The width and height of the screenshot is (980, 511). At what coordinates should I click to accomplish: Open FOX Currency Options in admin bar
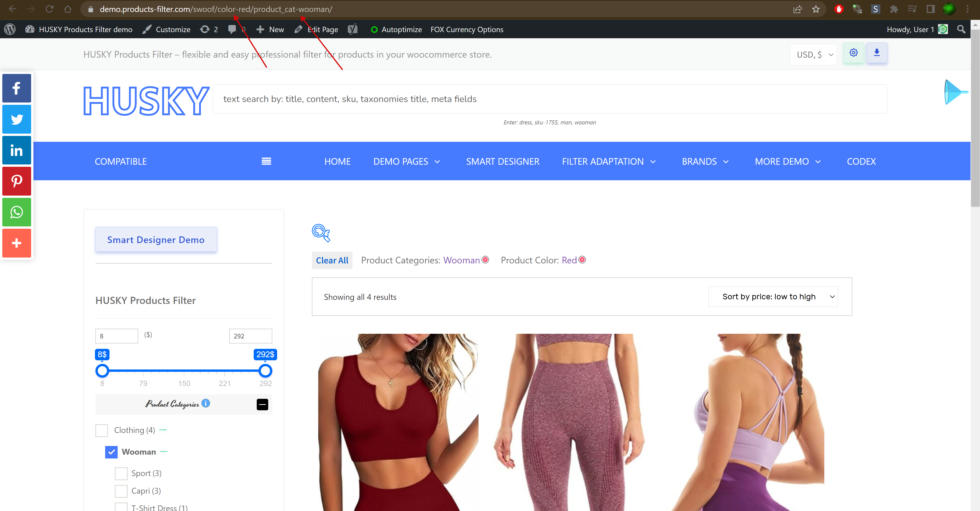tap(467, 29)
